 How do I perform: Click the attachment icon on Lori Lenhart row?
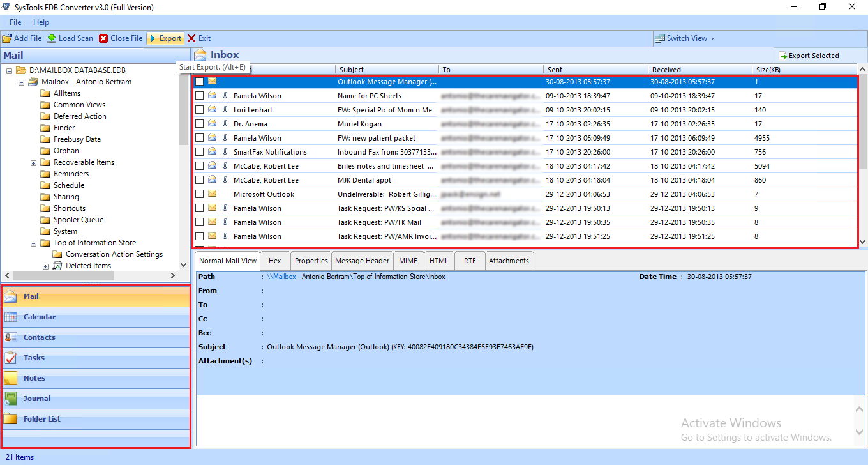(x=225, y=110)
